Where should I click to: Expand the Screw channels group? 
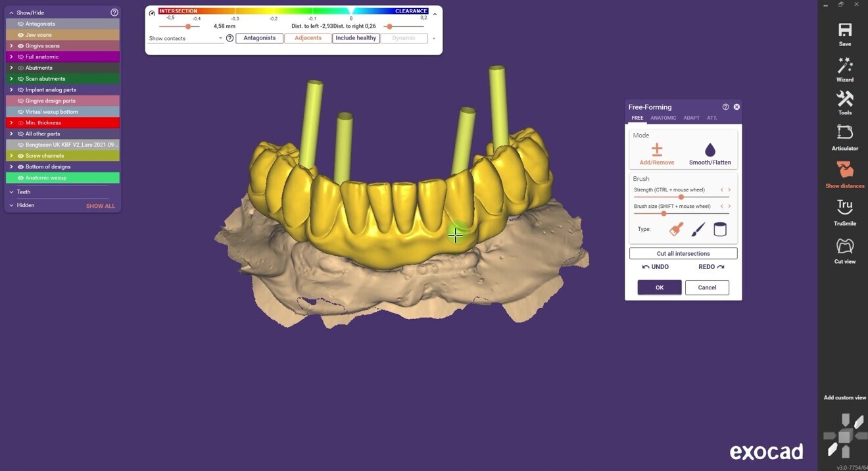(x=11, y=155)
